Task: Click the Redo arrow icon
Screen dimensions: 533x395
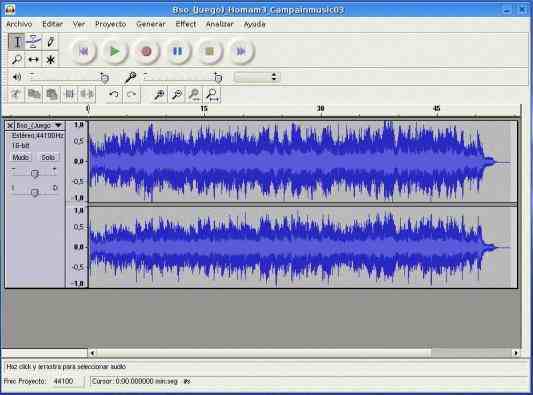Action: click(x=131, y=95)
